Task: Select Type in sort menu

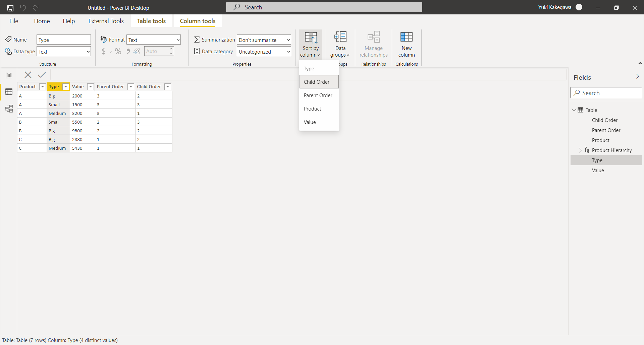Action: [319, 69]
